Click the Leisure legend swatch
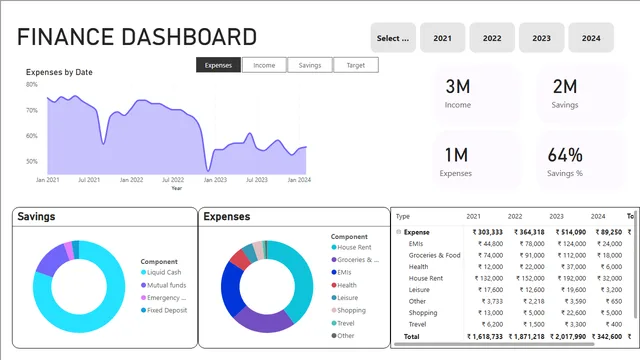The width and height of the screenshot is (640, 360). (334, 298)
